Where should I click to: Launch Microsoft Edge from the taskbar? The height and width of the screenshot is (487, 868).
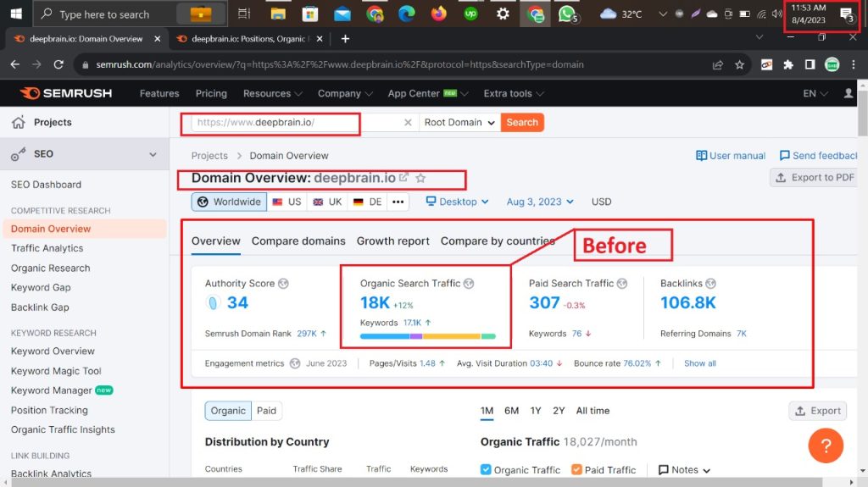coord(406,14)
